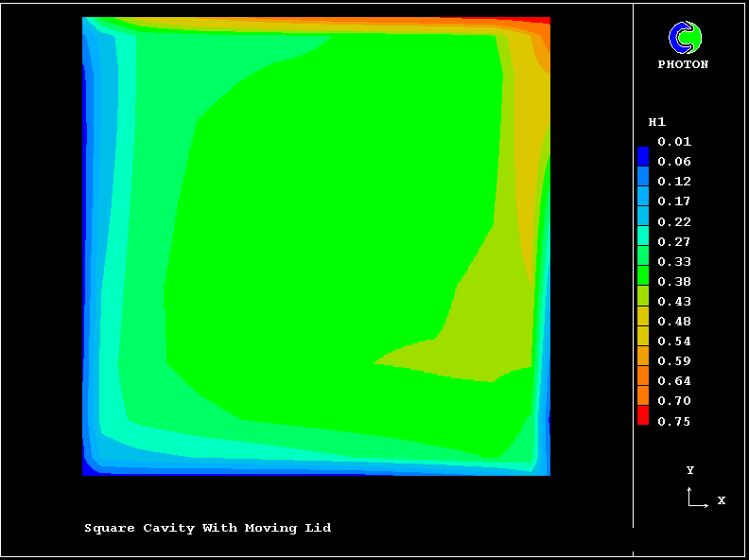
Task: Click the PHOTON swirl logo icon
Action: point(685,38)
